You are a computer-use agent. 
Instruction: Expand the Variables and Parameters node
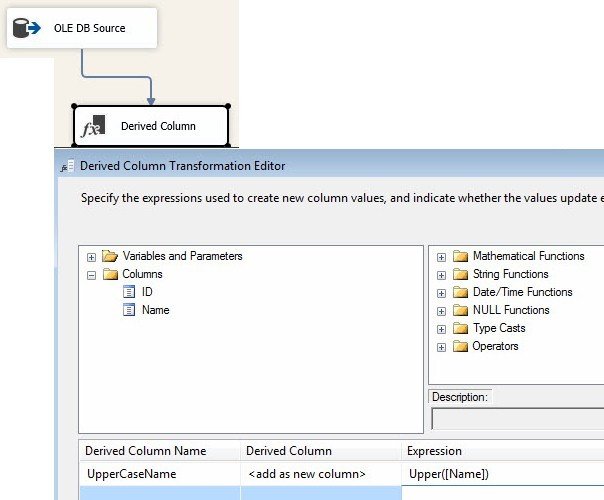tap(92, 257)
